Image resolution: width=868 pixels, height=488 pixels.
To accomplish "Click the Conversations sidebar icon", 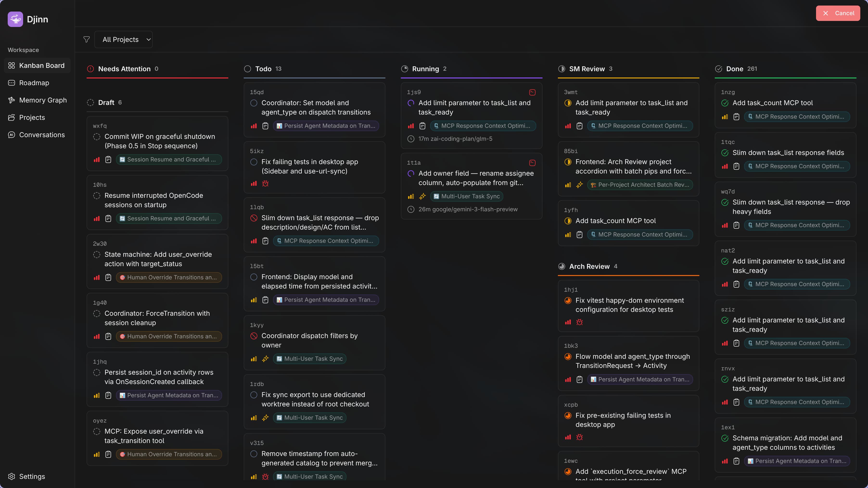I will click(12, 135).
